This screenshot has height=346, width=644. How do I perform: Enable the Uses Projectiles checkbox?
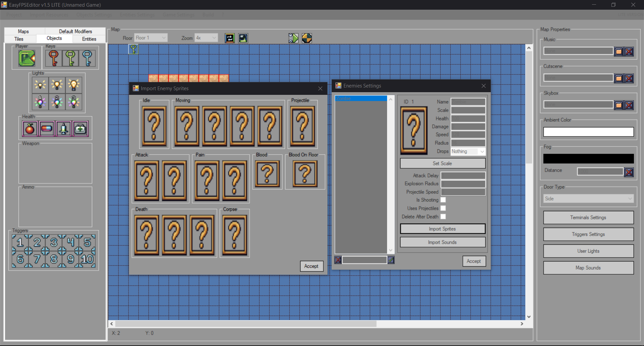[x=443, y=208]
